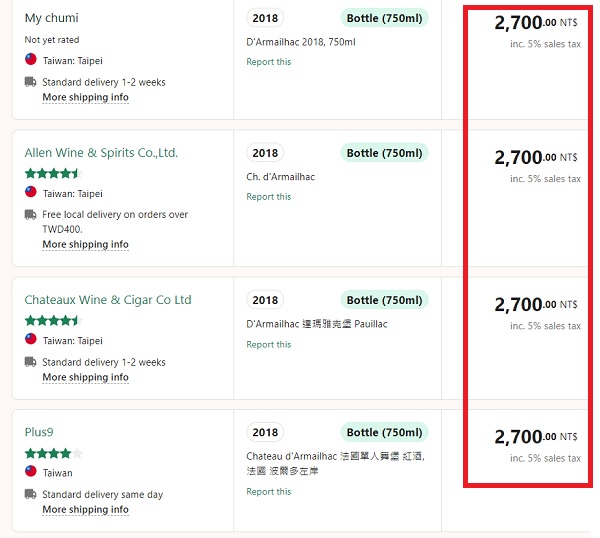Image resolution: width=600 pixels, height=538 pixels.
Task: Click the delivery truck icon in the My chumi row
Action: (31, 82)
